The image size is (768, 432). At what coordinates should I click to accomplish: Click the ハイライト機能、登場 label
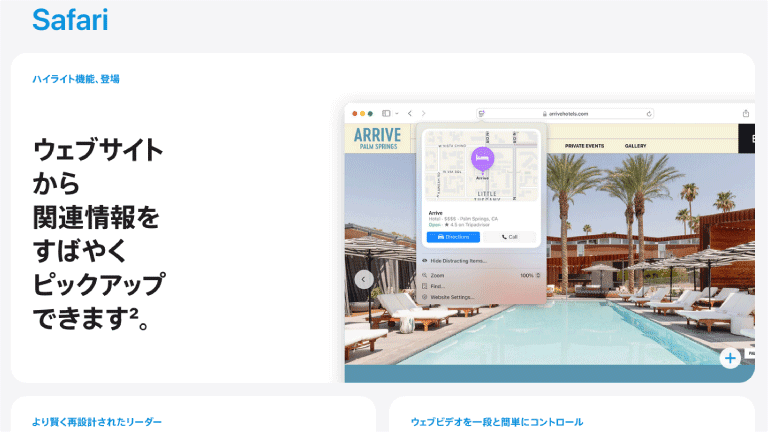(x=76, y=79)
